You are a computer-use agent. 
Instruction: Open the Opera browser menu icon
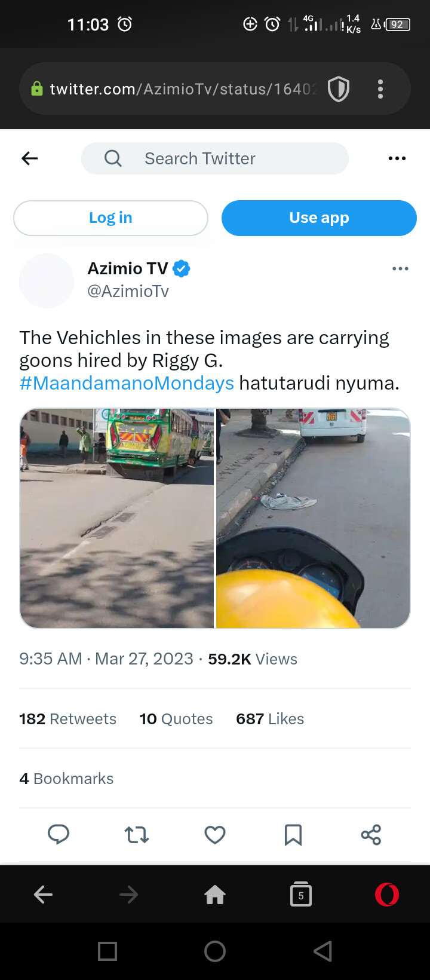pyautogui.click(x=386, y=895)
